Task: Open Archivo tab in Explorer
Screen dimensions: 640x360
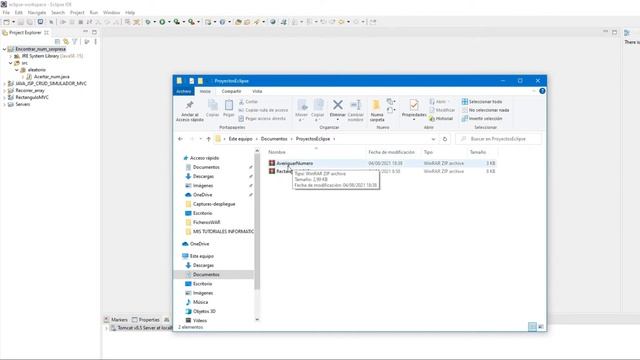Action: coord(184,91)
